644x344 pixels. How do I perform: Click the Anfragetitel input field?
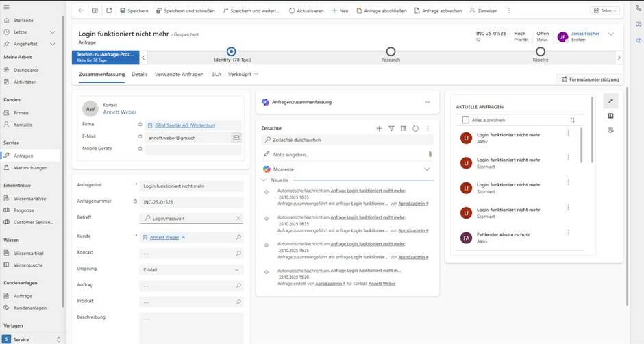[191, 186]
